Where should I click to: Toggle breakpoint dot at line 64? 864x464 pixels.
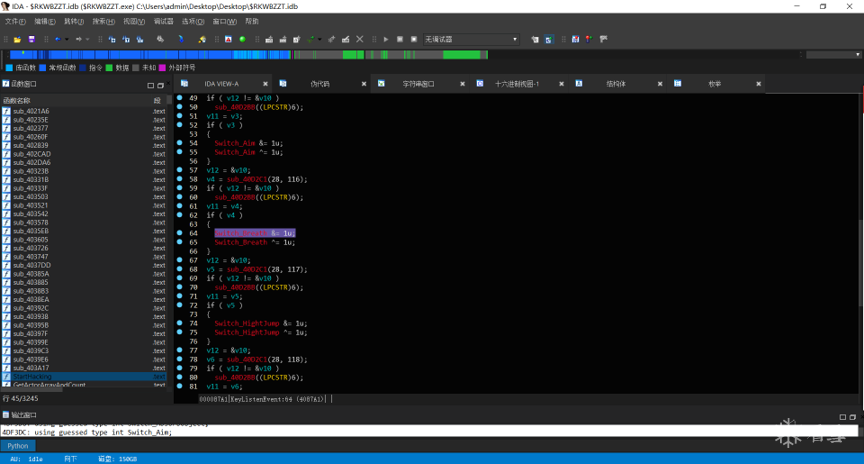(180, 233)
